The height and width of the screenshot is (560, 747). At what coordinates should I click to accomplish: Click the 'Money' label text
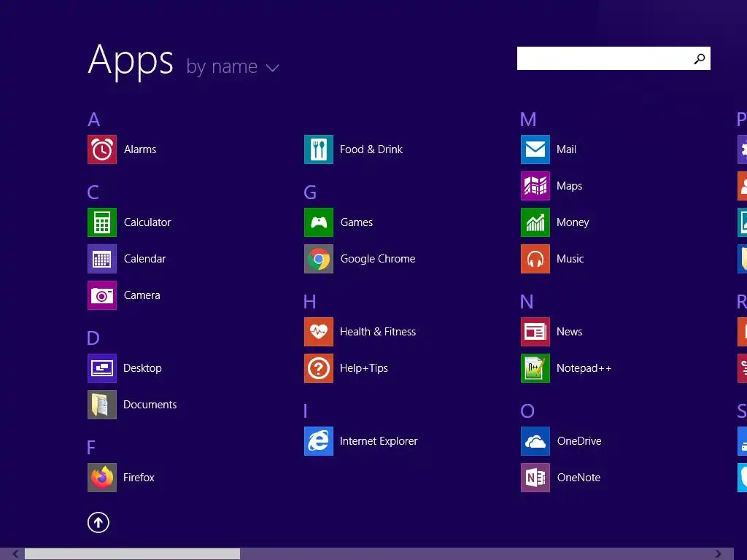(x=573, y=222)
